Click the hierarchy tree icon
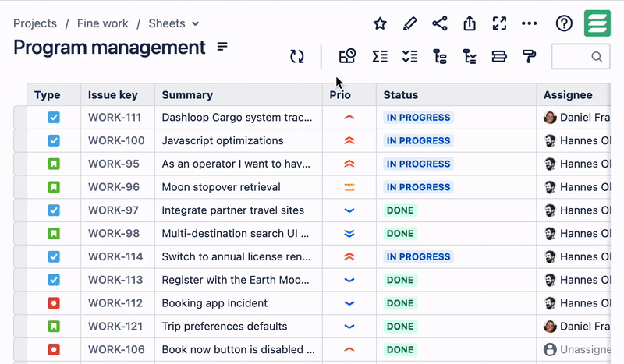The height and width of the screenshot is (364, 624). (x=440, y=56)
